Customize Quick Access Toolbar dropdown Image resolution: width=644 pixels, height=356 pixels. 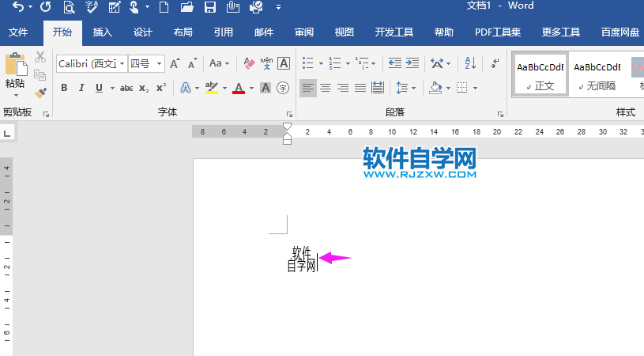pyautogui.click(x=278, y=7)
